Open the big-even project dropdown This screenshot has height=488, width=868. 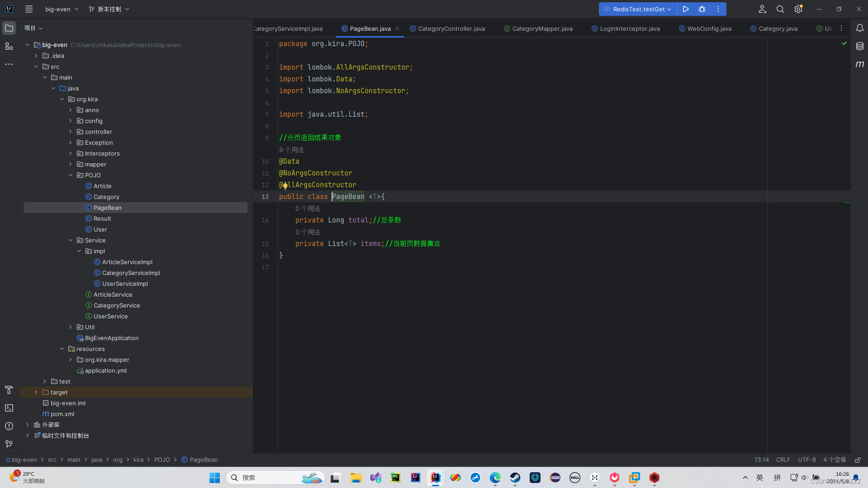point(62,9)
